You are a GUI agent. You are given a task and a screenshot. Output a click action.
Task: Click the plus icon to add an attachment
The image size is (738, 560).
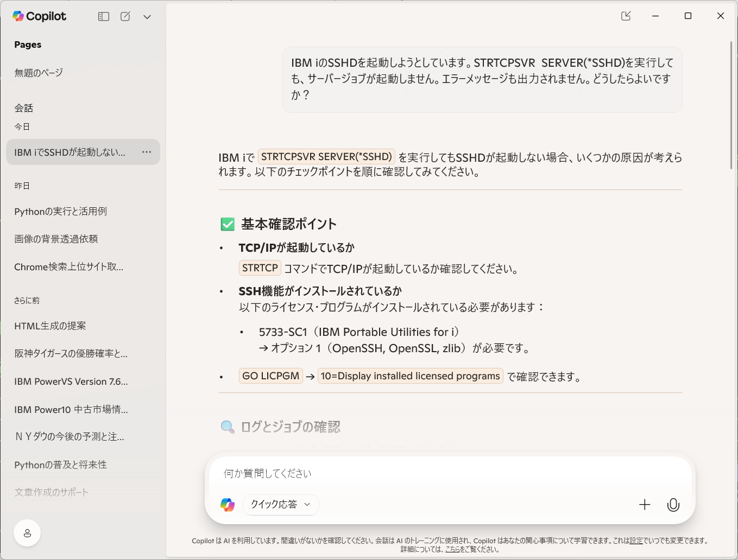pyautogui.click(x=645, y=505)
